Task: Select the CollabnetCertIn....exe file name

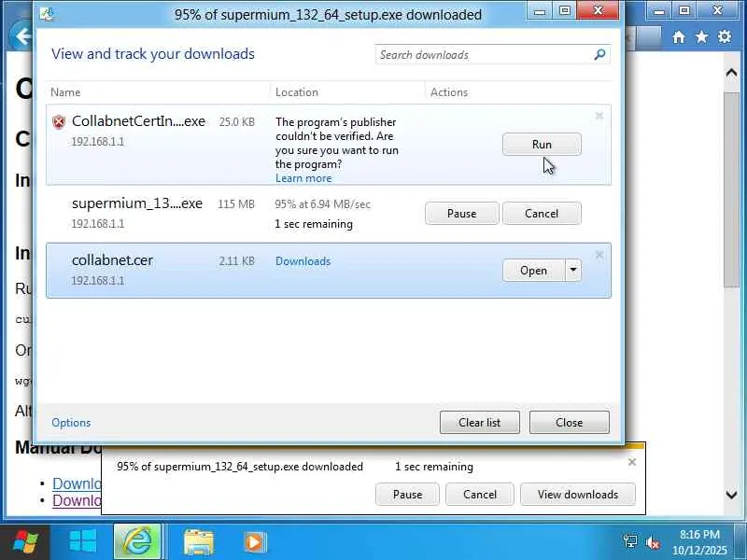Action: 138,121
